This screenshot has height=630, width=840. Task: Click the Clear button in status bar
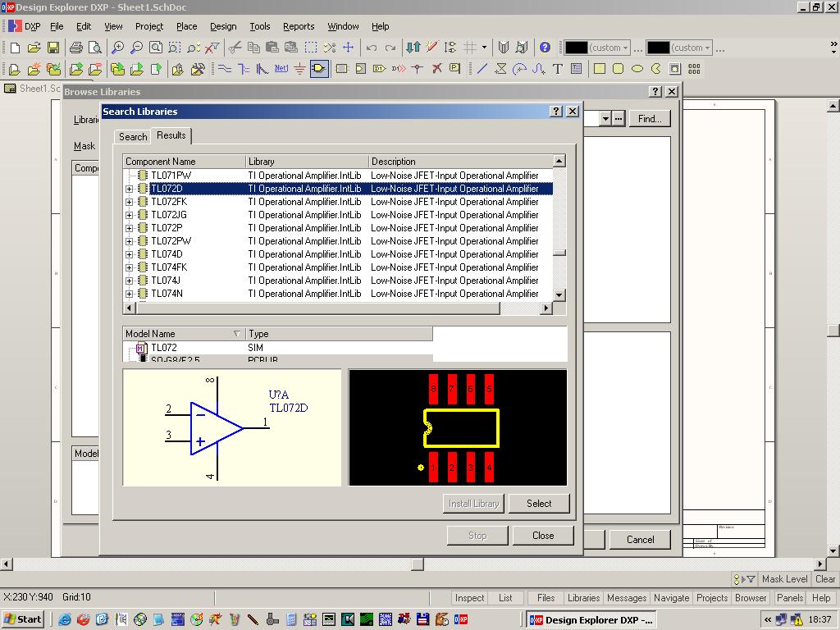coord(825,579)
